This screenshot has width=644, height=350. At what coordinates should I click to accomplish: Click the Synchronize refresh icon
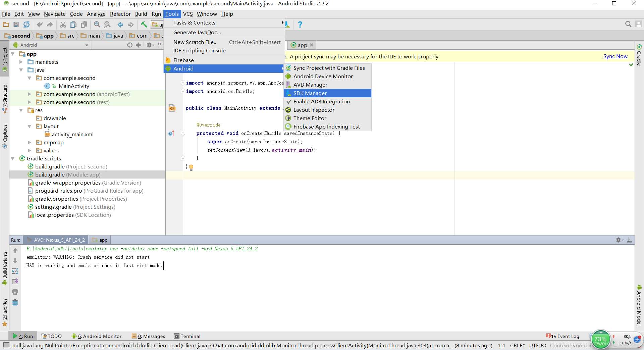click(26, 24)
